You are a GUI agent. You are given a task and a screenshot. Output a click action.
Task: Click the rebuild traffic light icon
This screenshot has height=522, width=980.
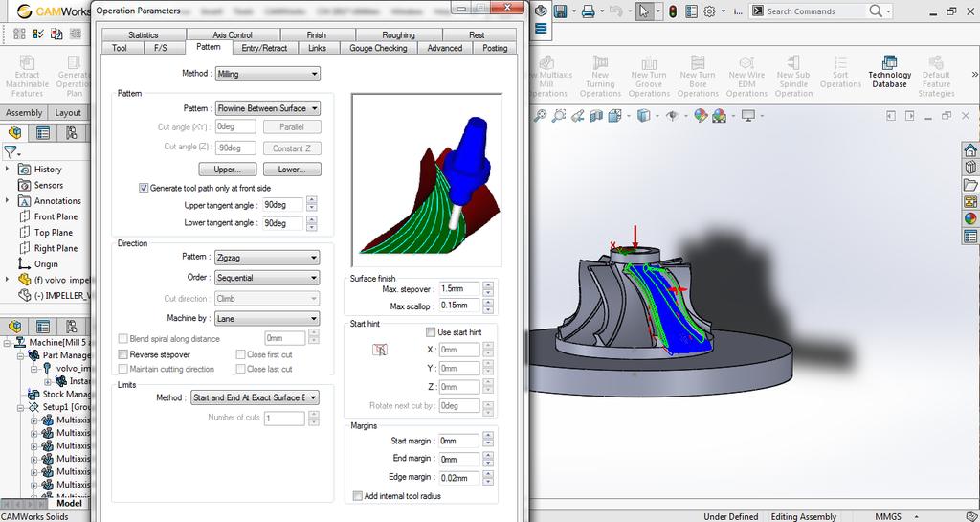pos(673,11)
